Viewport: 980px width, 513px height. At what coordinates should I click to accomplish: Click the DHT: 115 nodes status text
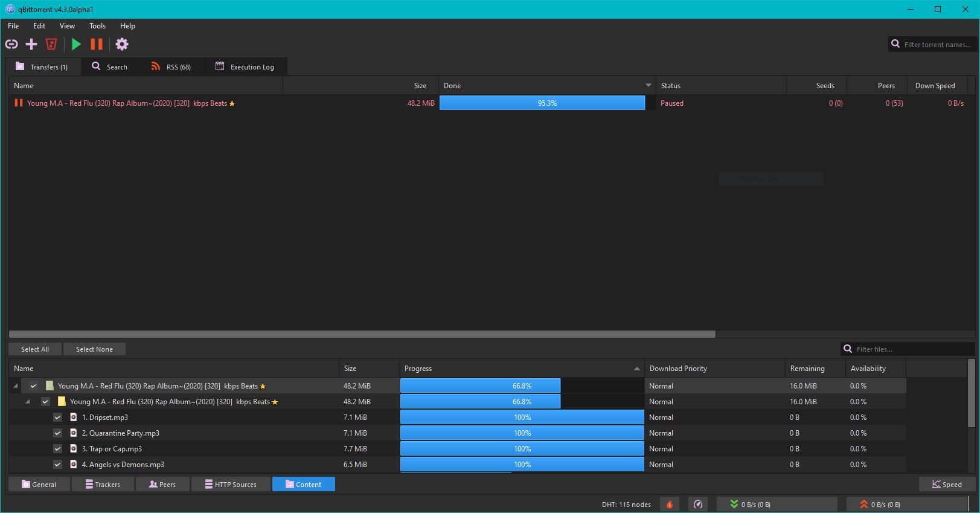[626, 504]
